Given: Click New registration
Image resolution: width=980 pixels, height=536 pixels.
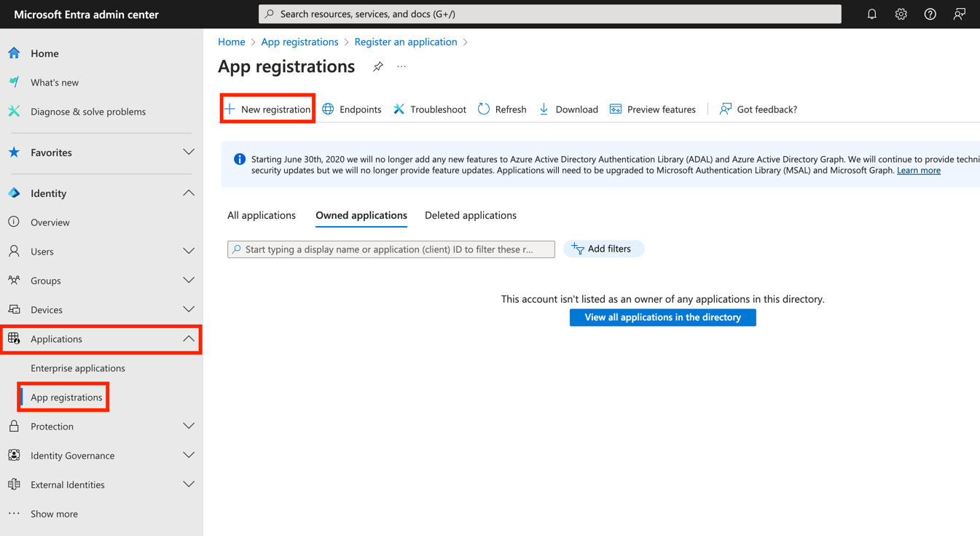Looking at the screenshot, I should 268,109.
